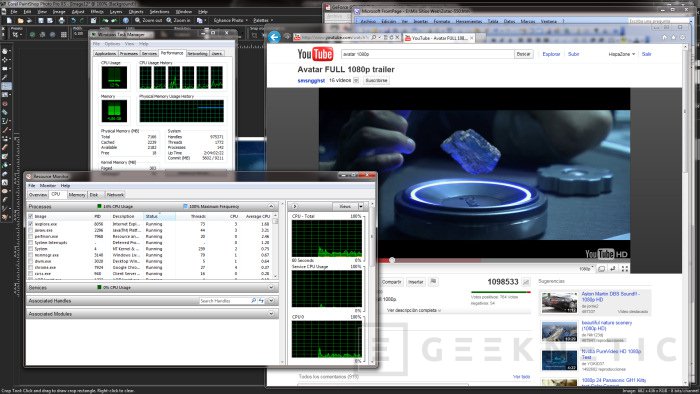This screenshot has height=394, width=700.
Task: Go back with Internet Explorer's blue arrow
Action: point(274,37)
